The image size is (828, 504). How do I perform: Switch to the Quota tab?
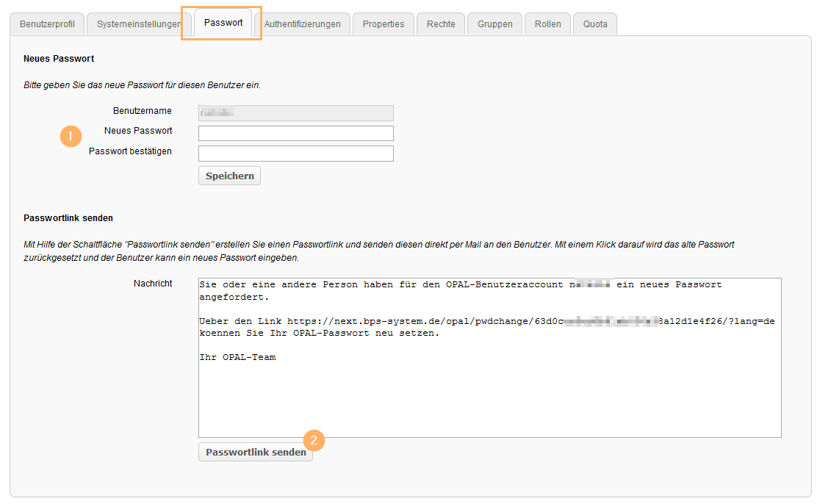coord(595,24)
